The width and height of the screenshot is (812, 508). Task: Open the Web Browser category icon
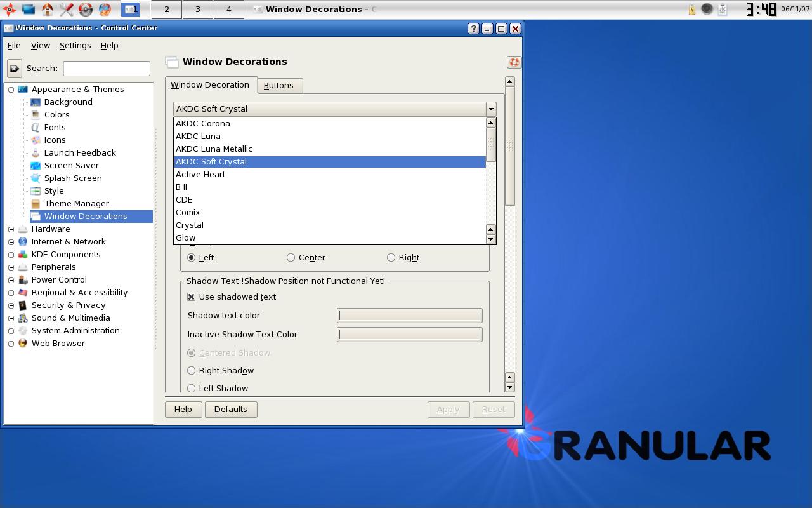click(x=23, y=343)
